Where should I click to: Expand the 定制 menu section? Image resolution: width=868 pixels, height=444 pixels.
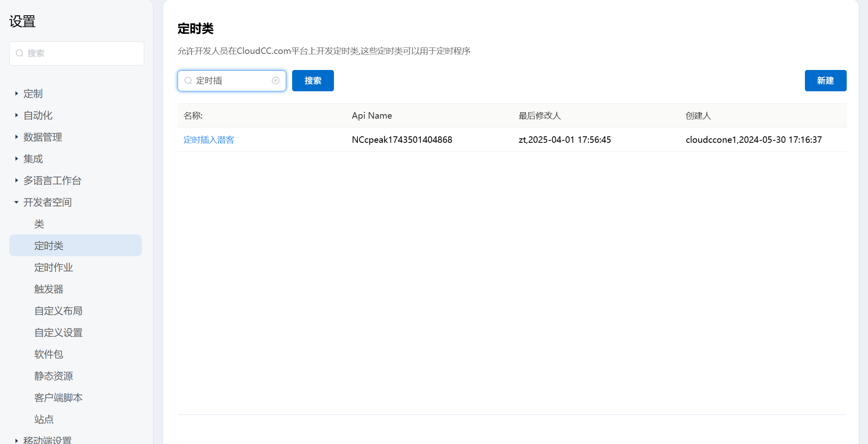point(16,94)
